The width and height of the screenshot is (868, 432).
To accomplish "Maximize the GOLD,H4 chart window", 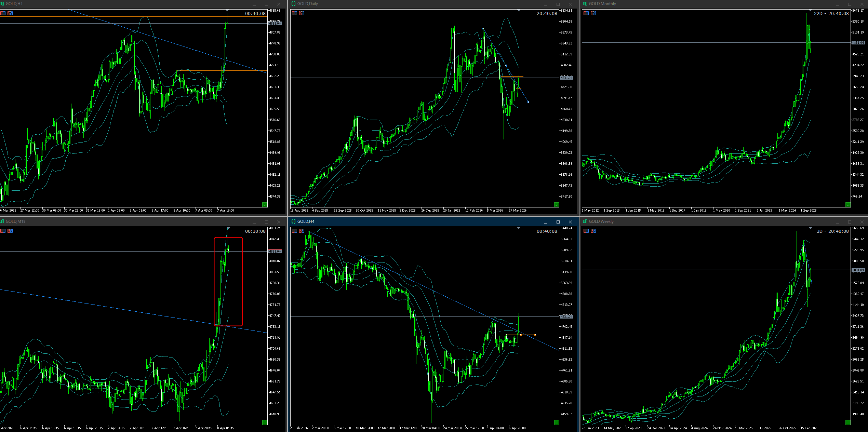I will [558, 222].
